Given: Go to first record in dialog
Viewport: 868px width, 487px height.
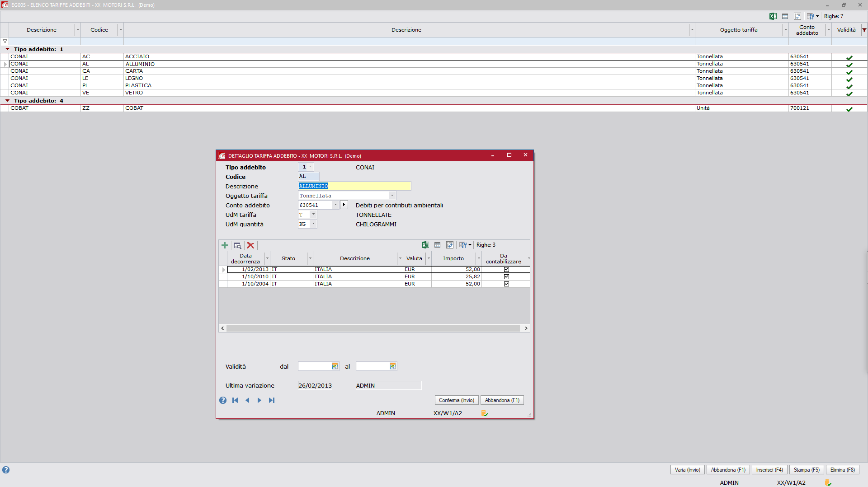Looking at the screenshot, I should pos(235,400).
